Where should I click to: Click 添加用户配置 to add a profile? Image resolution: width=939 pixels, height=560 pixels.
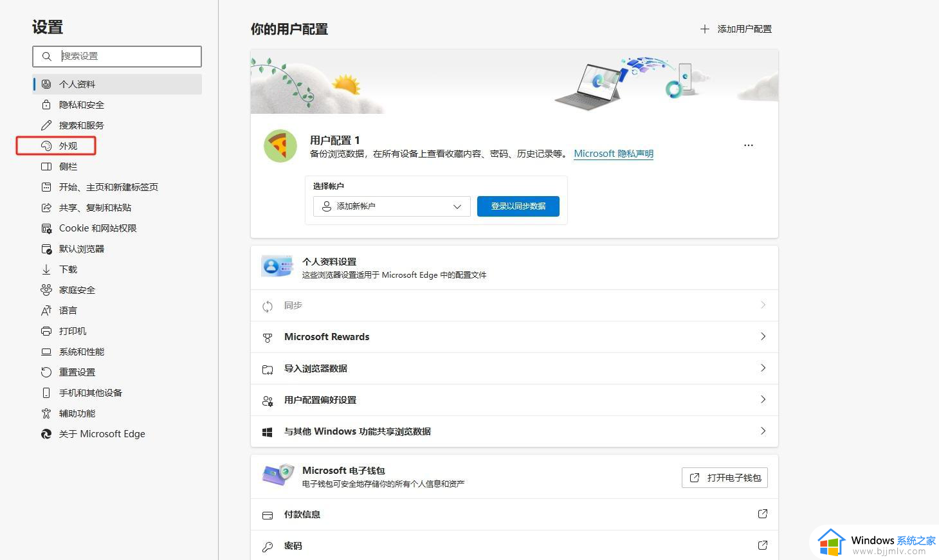pyautogui.click(x=736, y=29)
